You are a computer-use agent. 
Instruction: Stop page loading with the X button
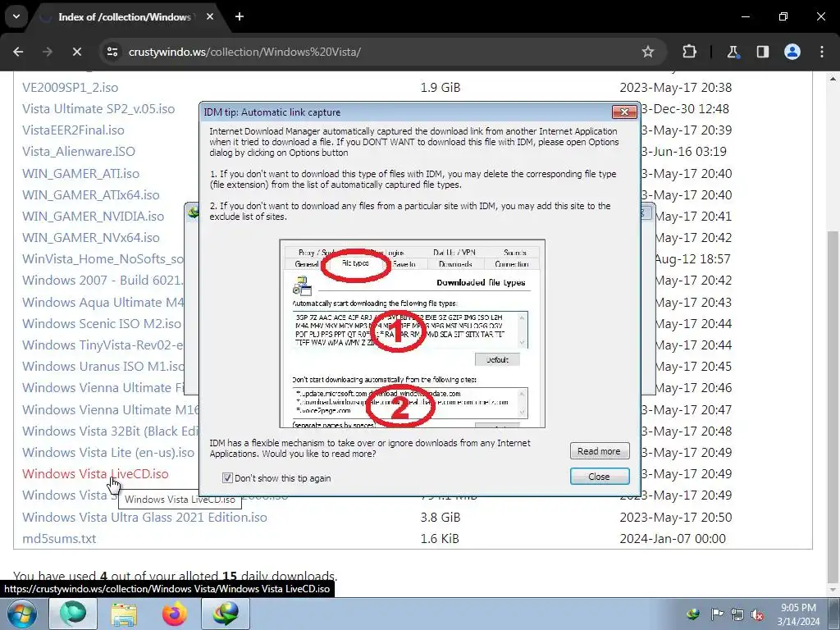pyautogui.click(x=76, y=52)
